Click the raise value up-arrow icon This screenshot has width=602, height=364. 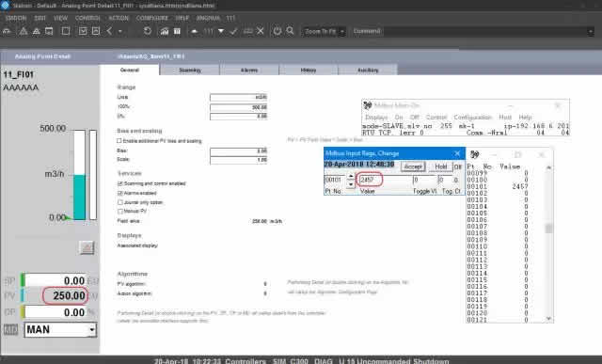pos(195,31)
